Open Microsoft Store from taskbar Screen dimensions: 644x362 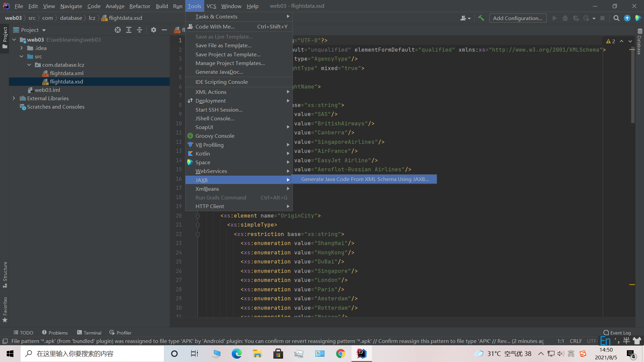point(278,354)
